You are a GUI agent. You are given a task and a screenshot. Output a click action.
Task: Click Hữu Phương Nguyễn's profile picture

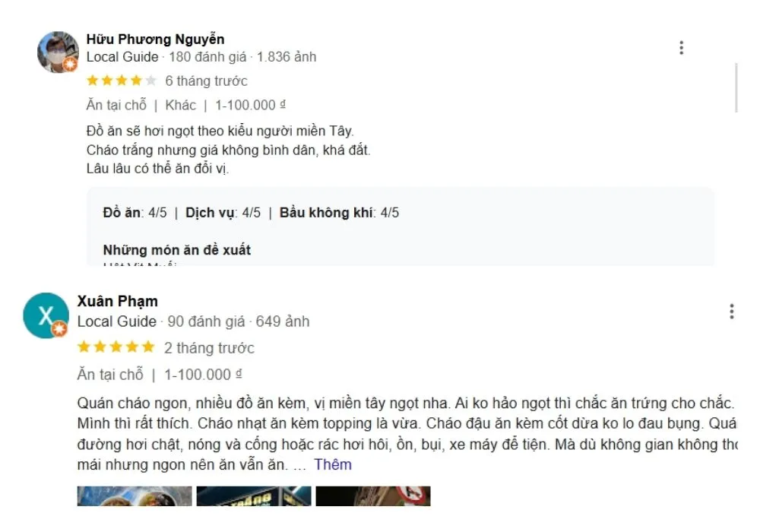[57, 52]
